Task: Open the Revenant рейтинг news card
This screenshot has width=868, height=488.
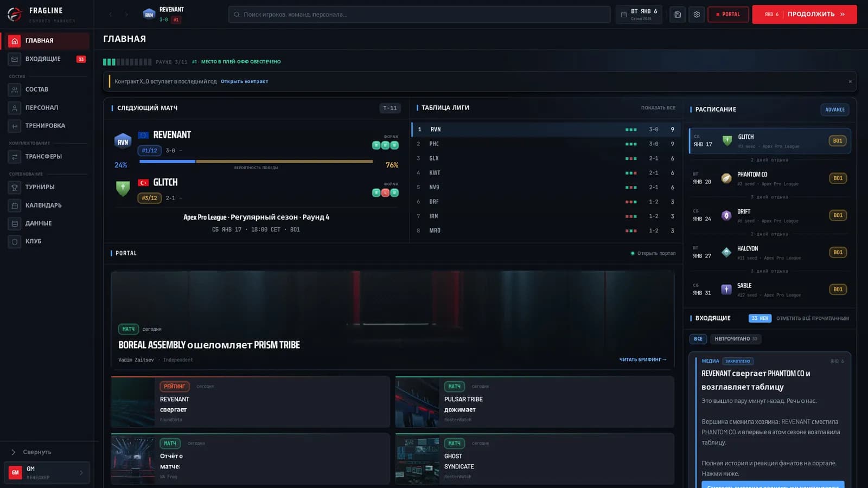Action: 251,402
